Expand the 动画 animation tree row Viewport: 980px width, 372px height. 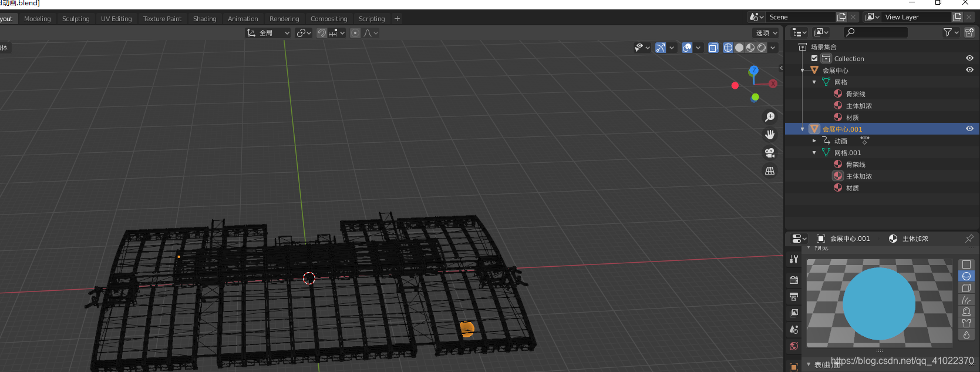coord(814,140)
